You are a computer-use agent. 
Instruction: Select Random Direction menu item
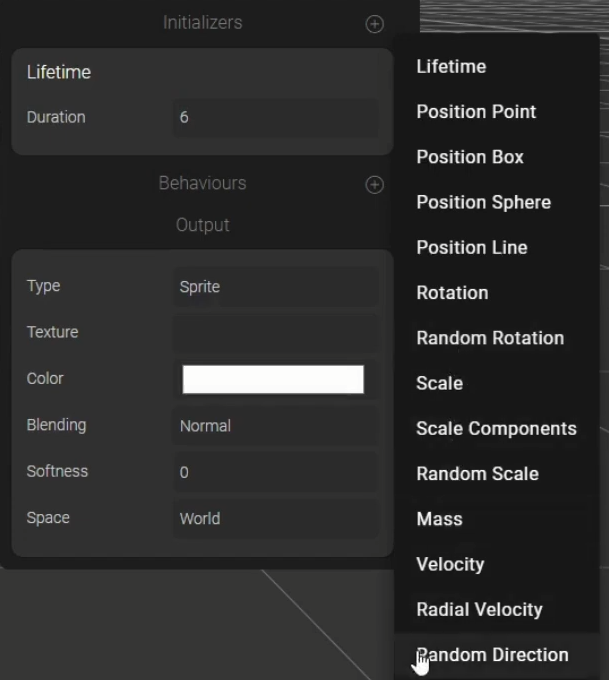492,655
